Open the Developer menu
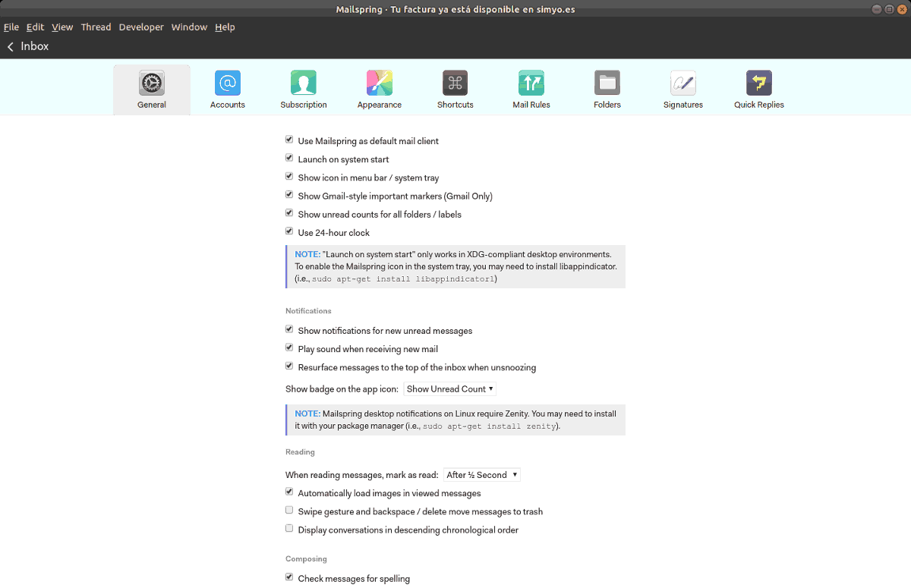 click(x=141, y=27)
